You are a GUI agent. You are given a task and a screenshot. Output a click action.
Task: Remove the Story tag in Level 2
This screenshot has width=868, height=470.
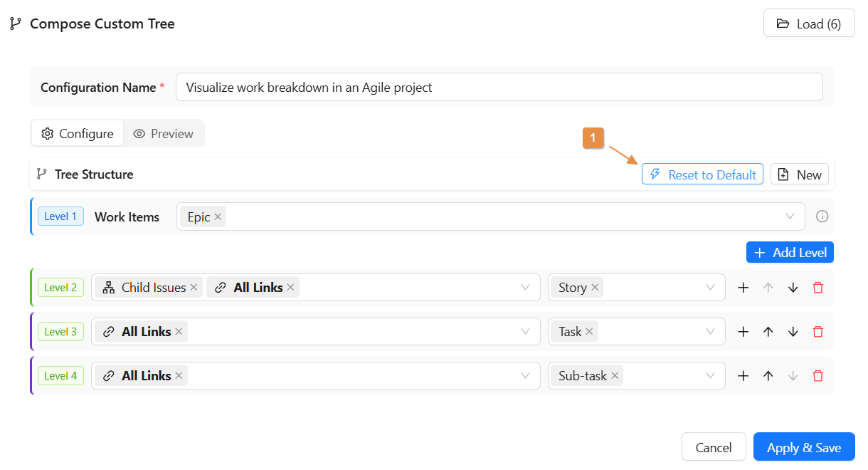click(596, 288)
